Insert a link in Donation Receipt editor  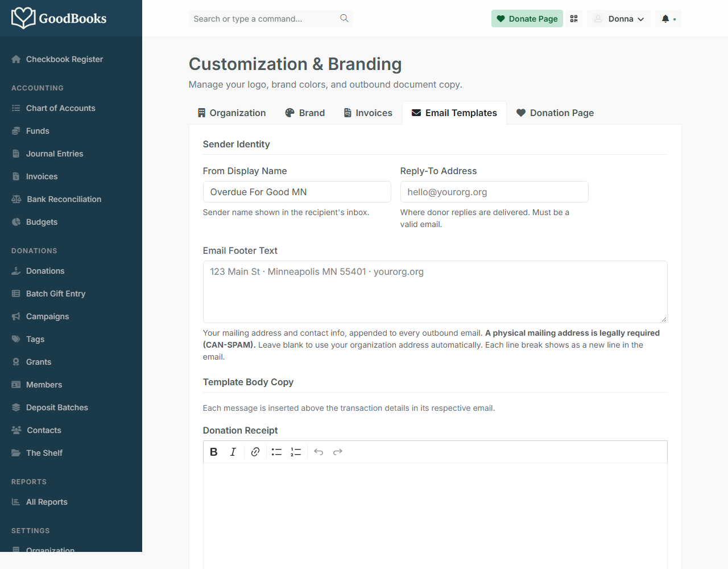pyautogui.click(x=255, y=452)
